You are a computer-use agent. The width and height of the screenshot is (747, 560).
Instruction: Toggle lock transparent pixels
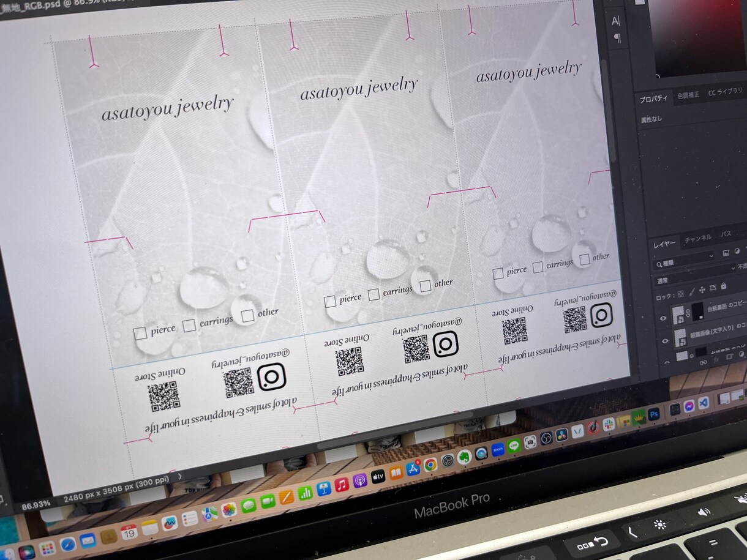pos(680,294)
